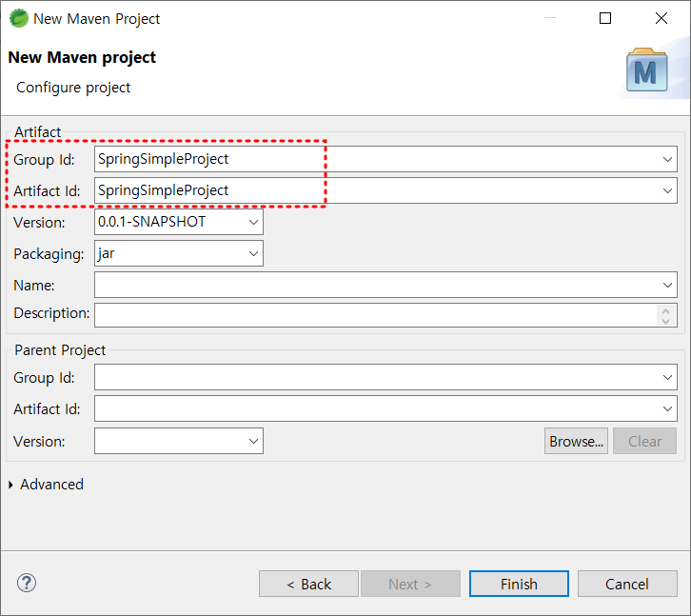This screenshot has height=616, width=691.
Task: Open the Artifact Id dropdown arrow
Action: [667, 190]
